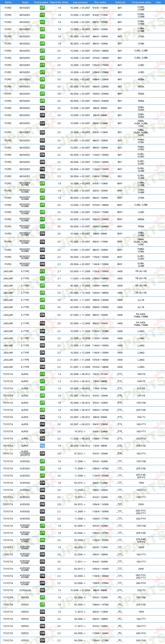Select the 130kW / 177KM cell in the Auris row
This screenshot has width=165, height=644.
click(100, 439)
